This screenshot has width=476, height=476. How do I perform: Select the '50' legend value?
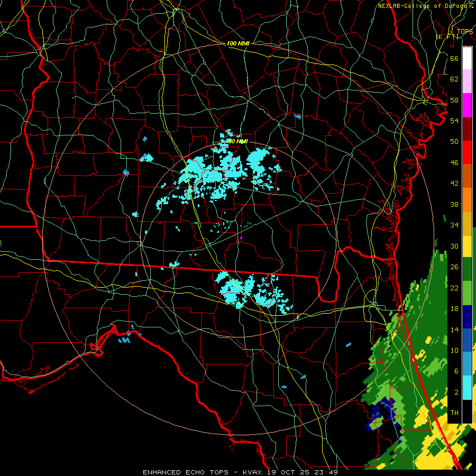pyautogui.click(x=454, y=142)
